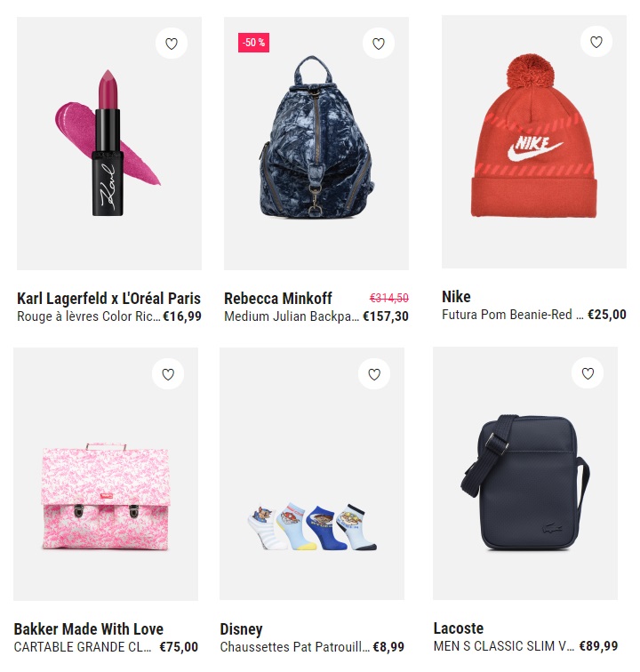Open the Karl Lagerfeld lipstick product image
This screenshot has width=640, height=672.
(108, 144)
